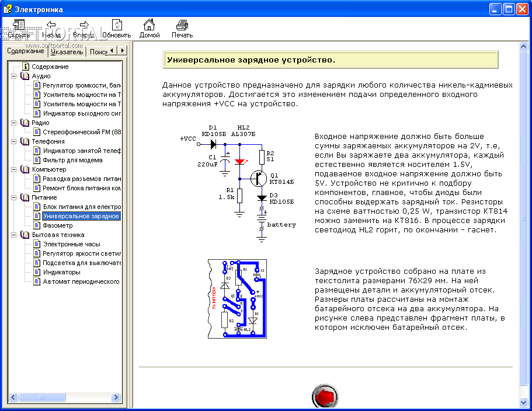This screenshot has width=532, height=411.
Task: Collapse the Аудио tree node
Action: click(x=13, y=76)
